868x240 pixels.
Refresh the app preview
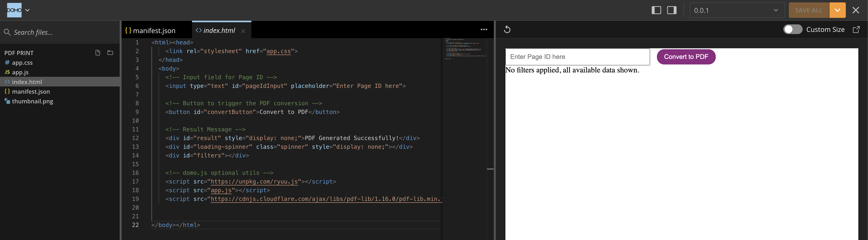click(507, 30)
